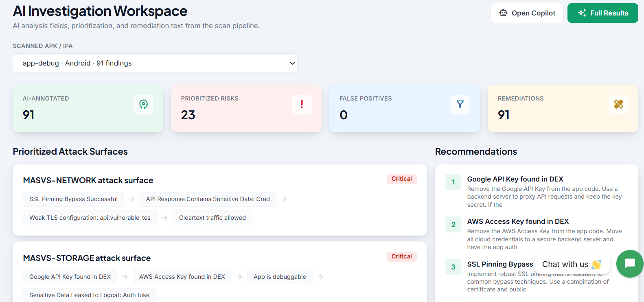Click the AI-Annotated brain icon
The height and width of the screenshot is (302, 644).
(x=143, y=104)
